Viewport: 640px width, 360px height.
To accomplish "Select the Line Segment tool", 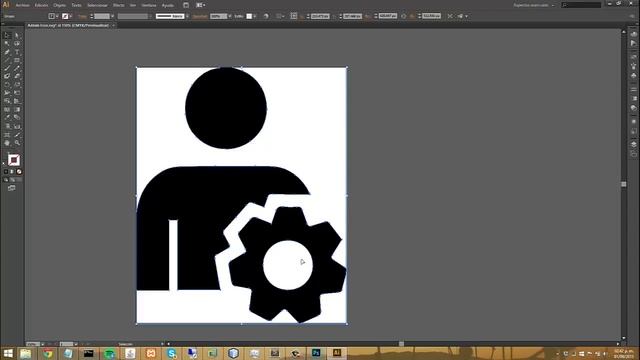I will (x=7, y=60).
